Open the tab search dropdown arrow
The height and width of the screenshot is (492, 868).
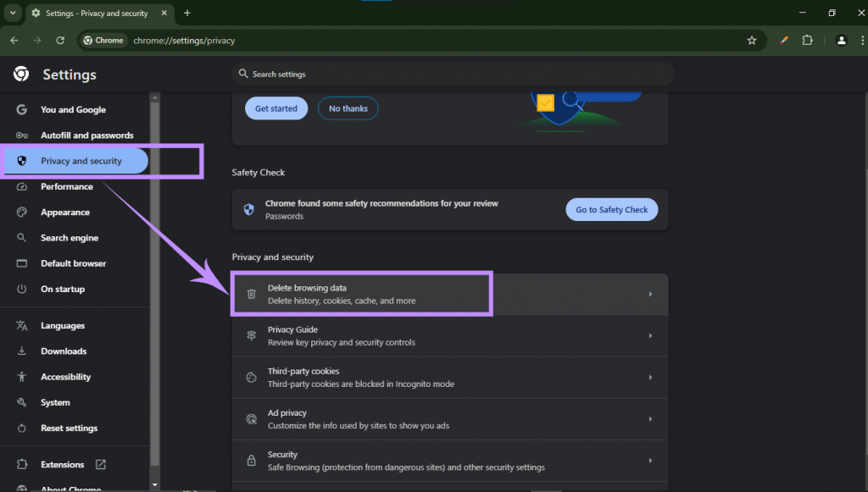[x=13, y=13]
